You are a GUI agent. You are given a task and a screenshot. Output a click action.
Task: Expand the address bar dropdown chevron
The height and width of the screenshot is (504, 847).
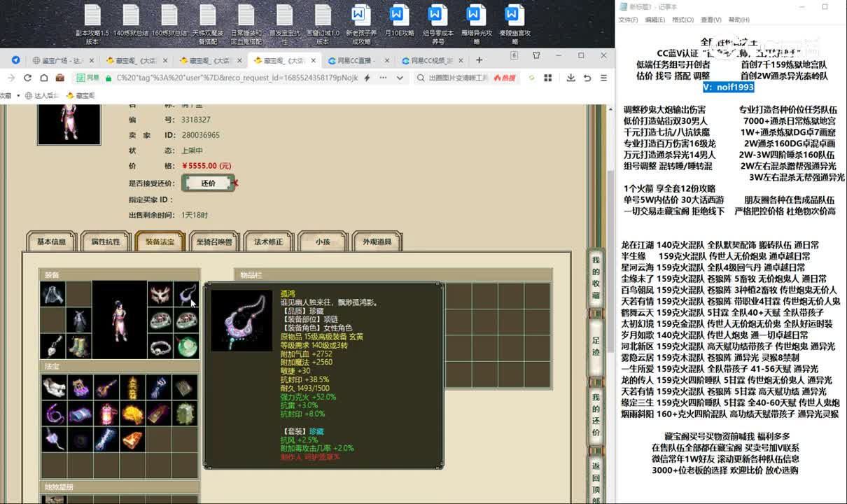(400, 78)
